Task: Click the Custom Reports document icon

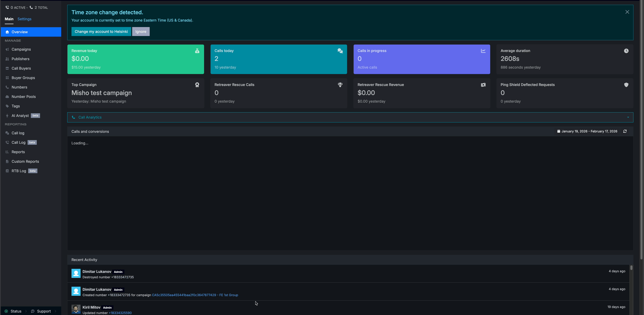Action: point(7,161)
